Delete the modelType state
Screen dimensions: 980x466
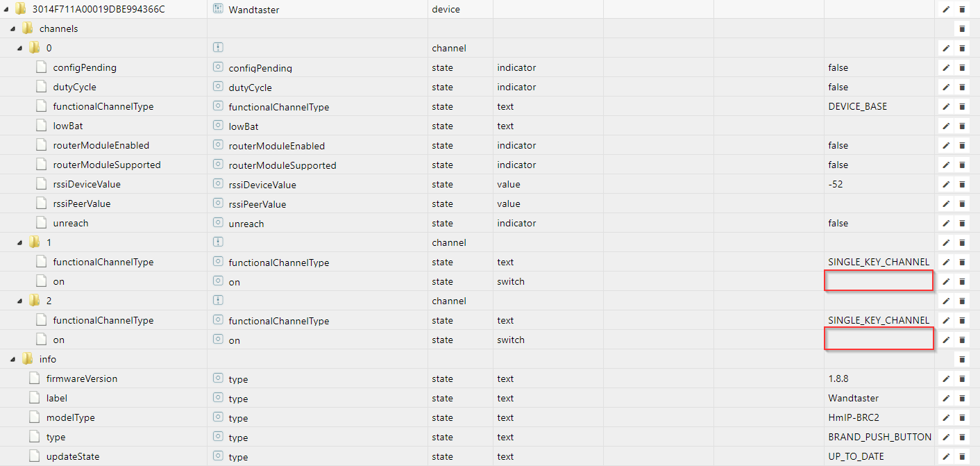962,418
